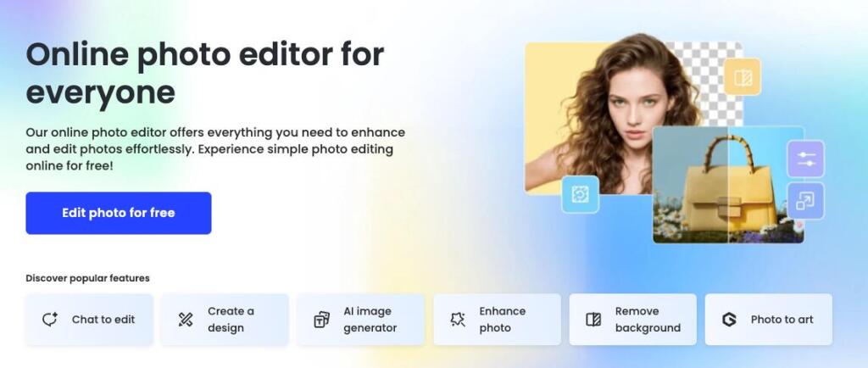868x368 pixels.
Task: Click the purple adjustment sliders tile icon
Action: click(806, 159)
